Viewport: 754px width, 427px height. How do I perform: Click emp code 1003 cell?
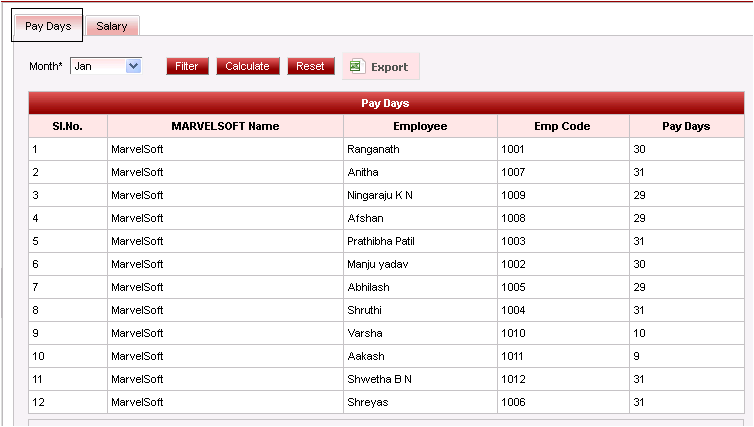(513, 241)
